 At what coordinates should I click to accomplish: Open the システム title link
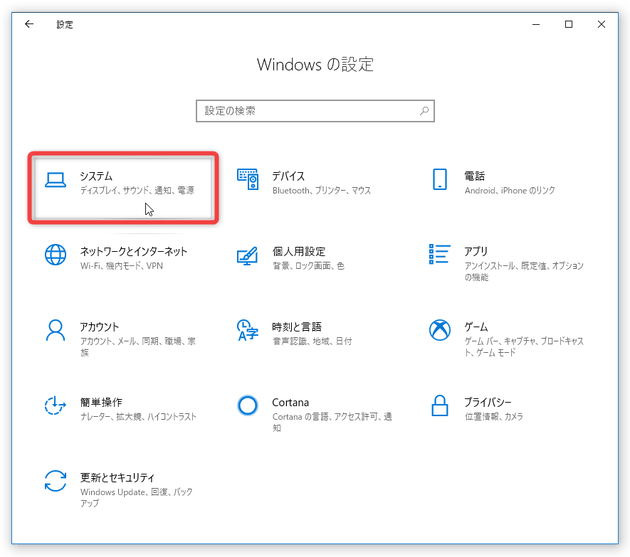click(x=96, y=176)
